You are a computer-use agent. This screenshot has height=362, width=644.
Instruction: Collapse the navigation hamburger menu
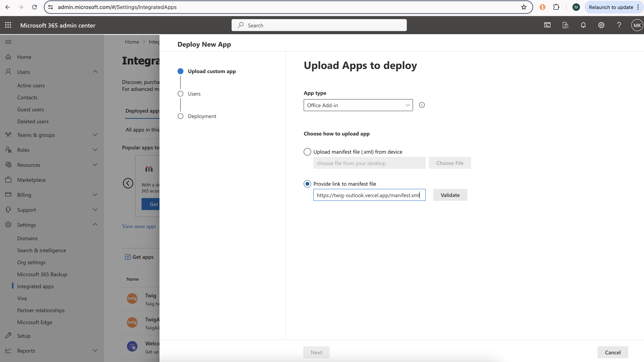(8, 42)
